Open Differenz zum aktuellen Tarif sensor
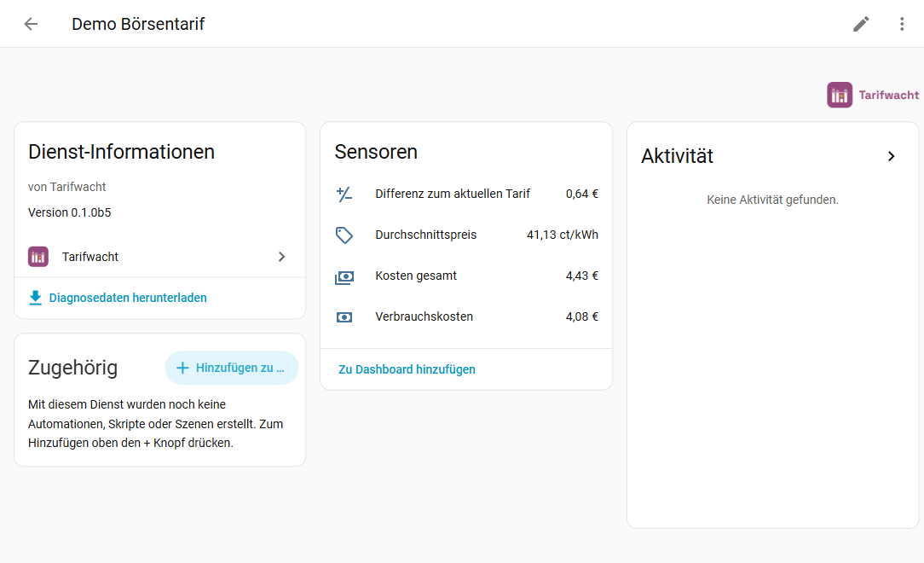The width and height of the screenshot is (924, 563). [x=466, y=194]
